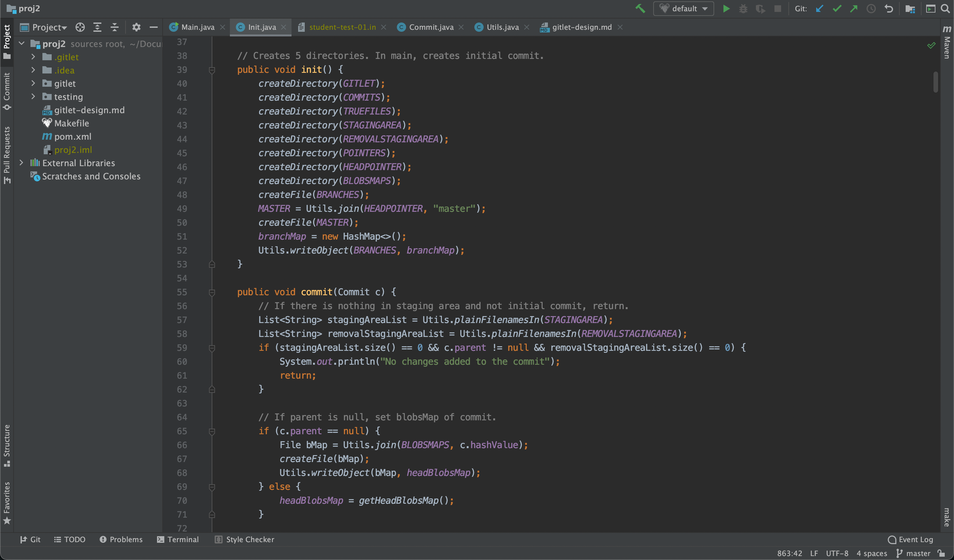Image resolution: width=954 pixels, height=560 pixels.
Task: Push commits via Git green arrow
Action: (x=854, y=8)
